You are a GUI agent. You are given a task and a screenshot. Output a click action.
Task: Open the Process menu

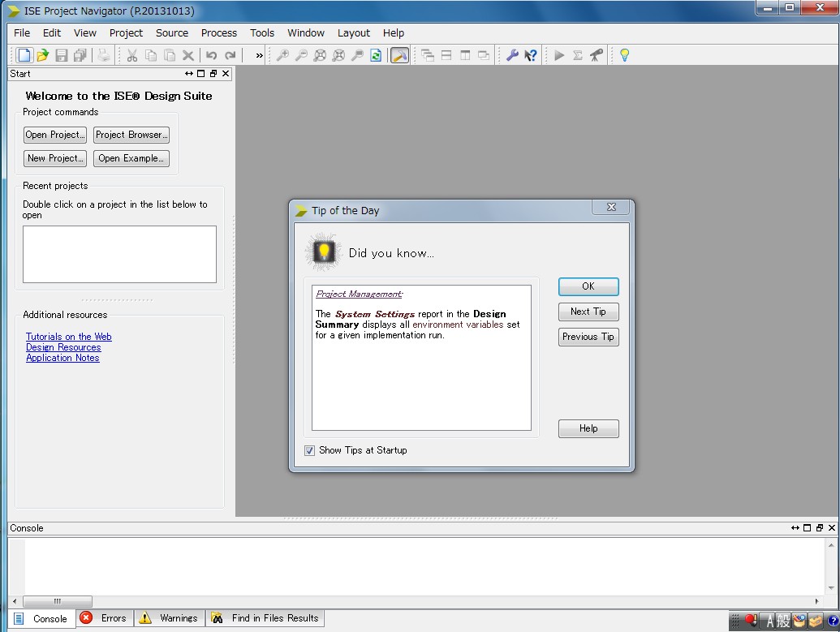point(219,32)
